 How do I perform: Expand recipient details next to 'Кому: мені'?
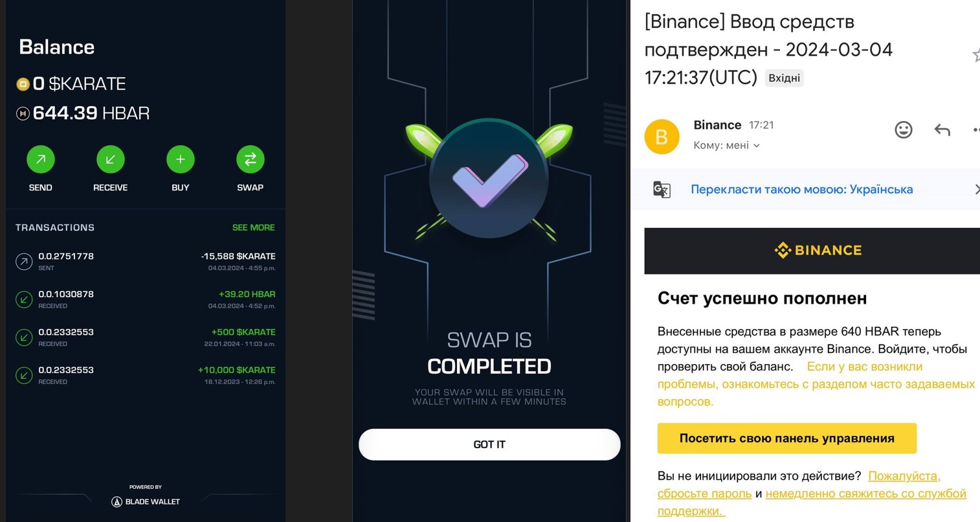pos(757,146)
